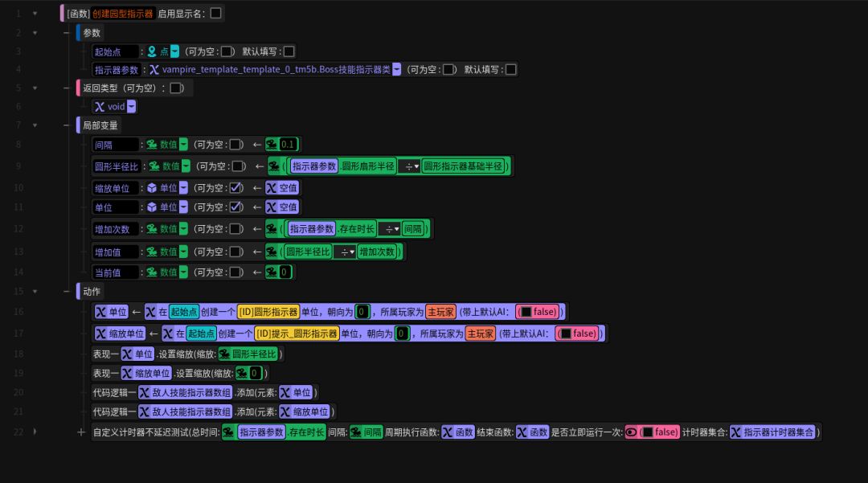This screenshot has height=483, width=868.
Task: Select the 缩放单位 element on line 21
Action: point(305,411)
